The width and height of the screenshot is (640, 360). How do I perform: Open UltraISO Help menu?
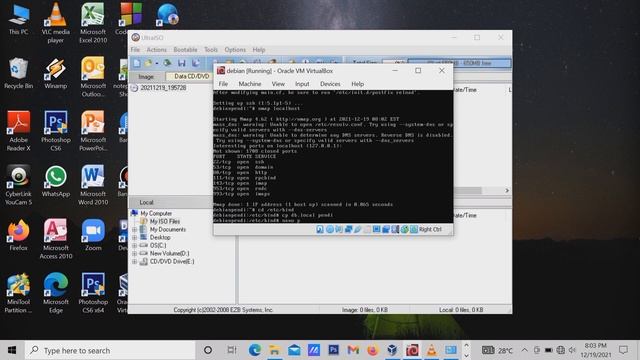click(x=259, y=50)
